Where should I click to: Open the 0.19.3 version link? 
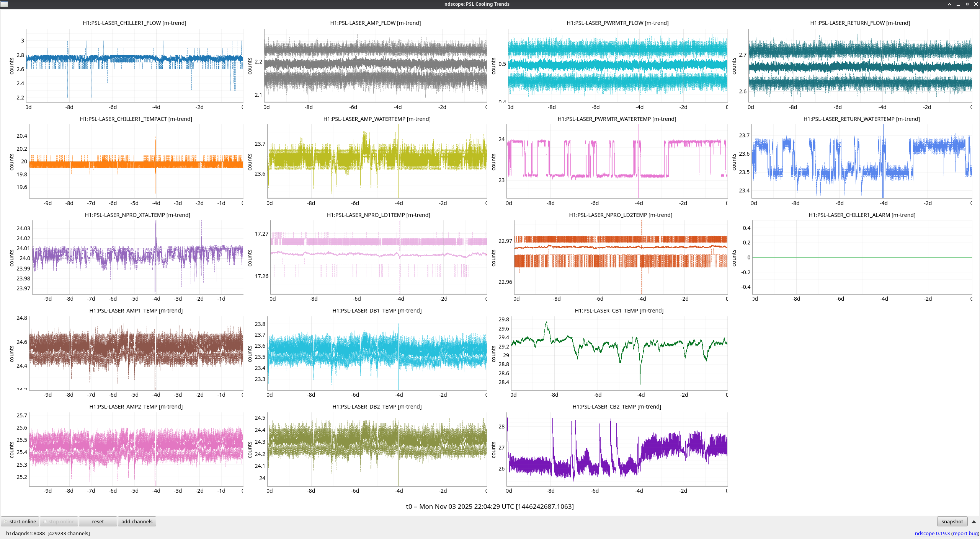click(942, 533)
